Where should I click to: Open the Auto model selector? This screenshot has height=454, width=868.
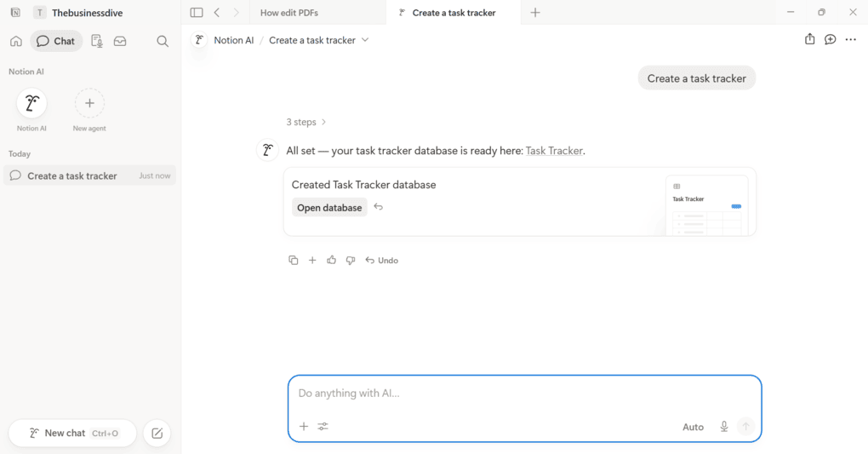pyautogui.click(x=693, y=427)
